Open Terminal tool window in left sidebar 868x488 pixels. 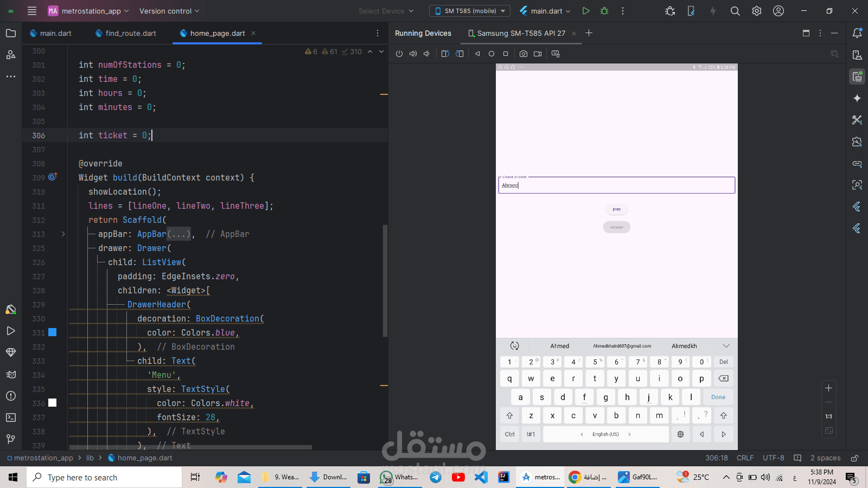(x=11, y=418)
